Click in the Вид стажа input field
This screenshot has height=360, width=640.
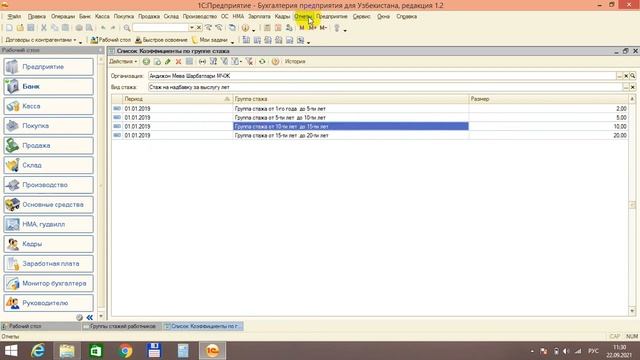[x=385, y=87]
